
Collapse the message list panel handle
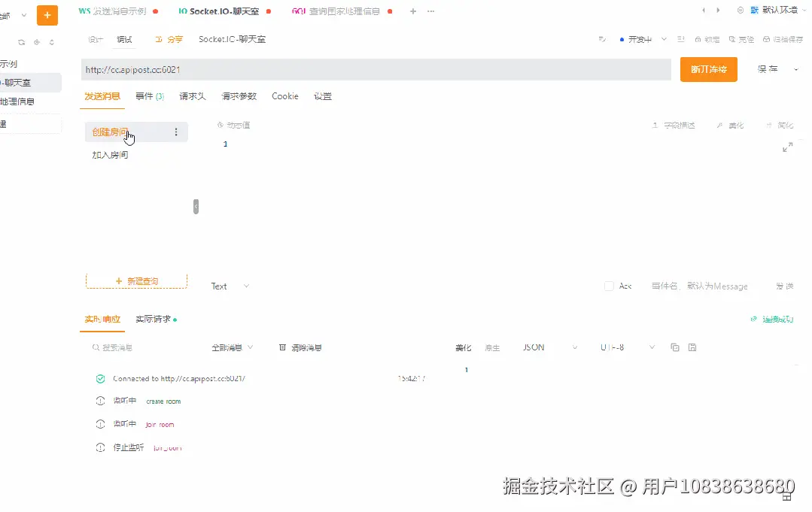tap(196, 207)
